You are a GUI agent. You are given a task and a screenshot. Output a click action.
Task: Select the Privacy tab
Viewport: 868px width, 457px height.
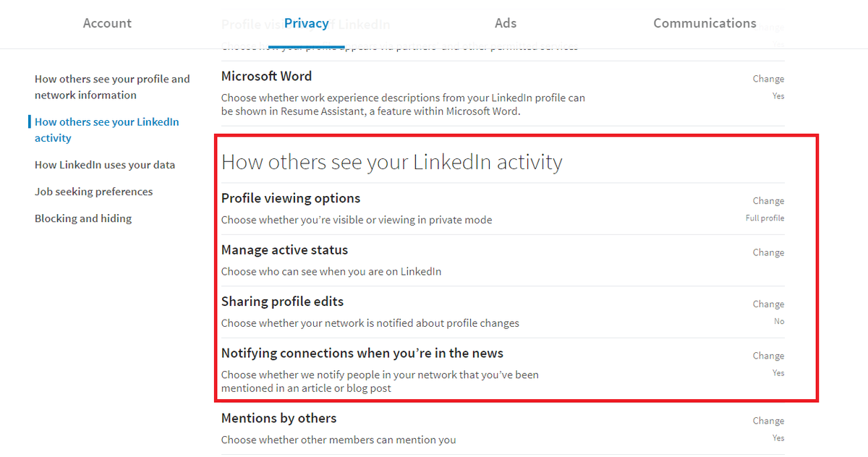307,22
